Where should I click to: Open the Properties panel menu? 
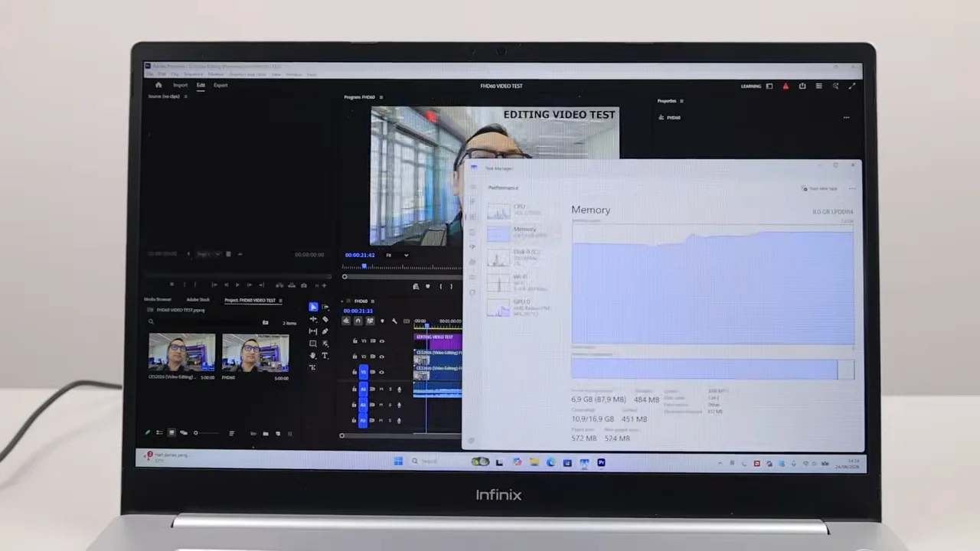pos(681,101)
